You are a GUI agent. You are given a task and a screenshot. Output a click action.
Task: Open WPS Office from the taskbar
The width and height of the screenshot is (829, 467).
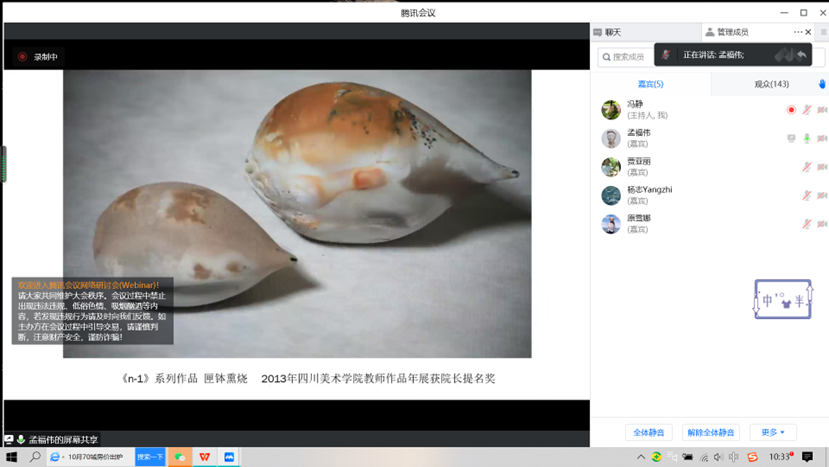point(205,457)
